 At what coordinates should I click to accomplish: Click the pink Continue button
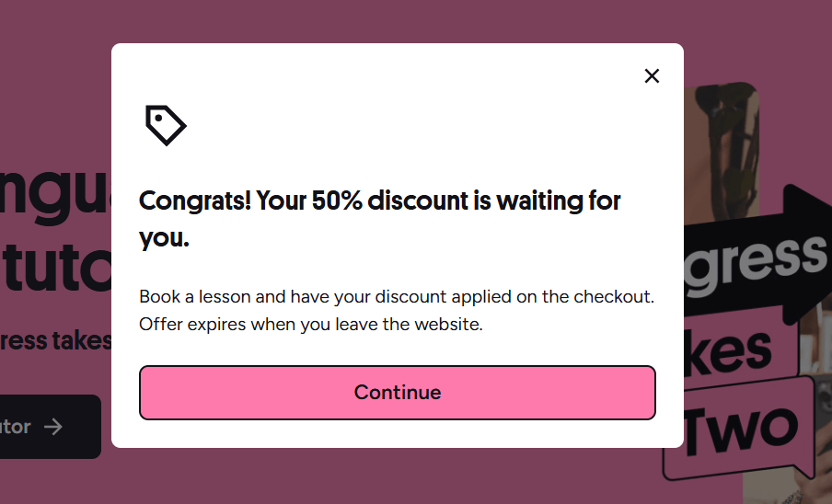[398, 393]
